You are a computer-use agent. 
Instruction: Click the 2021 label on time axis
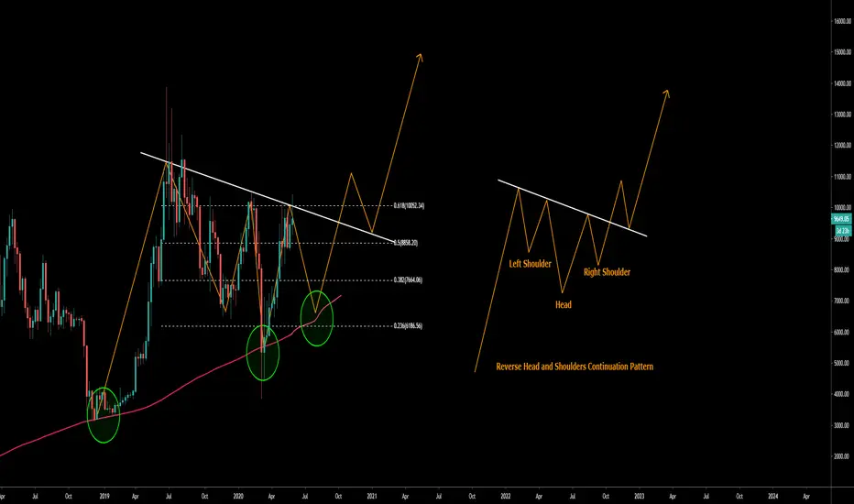click(x=372, y=497)
